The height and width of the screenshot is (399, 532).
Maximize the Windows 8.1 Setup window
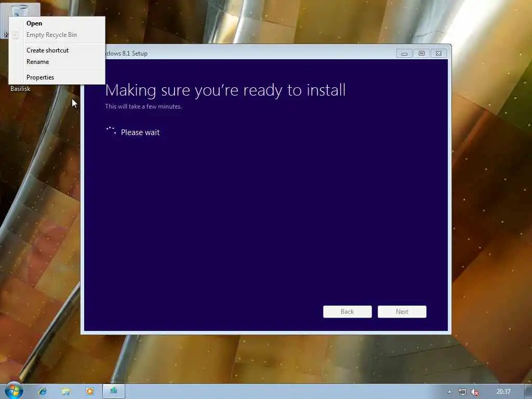coord(421,54)
